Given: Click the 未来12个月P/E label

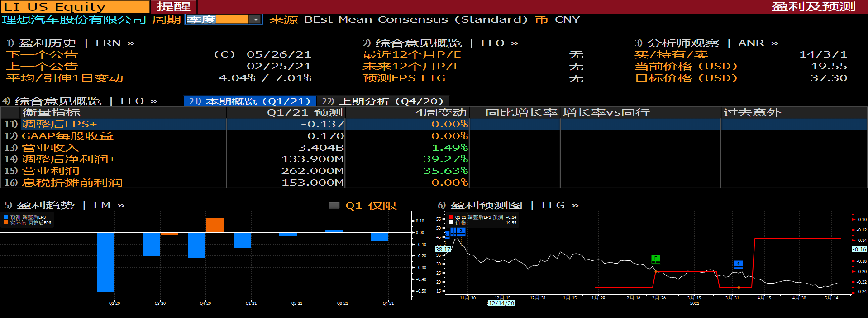Looking at the screenshot, I should (x=412, y=66).
